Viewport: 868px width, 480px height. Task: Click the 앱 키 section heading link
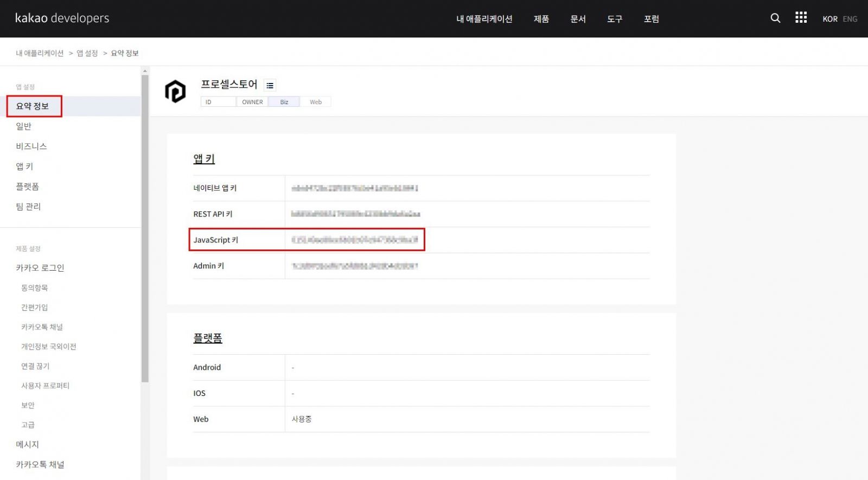point(204,159)
